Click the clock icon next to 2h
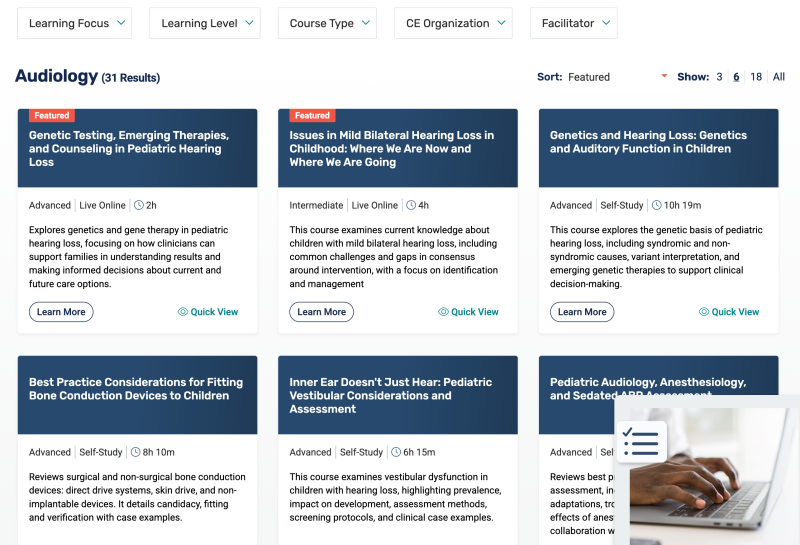The height and width of the screenshot is (545, 800). pyautogui.click(x=139, y=205)
